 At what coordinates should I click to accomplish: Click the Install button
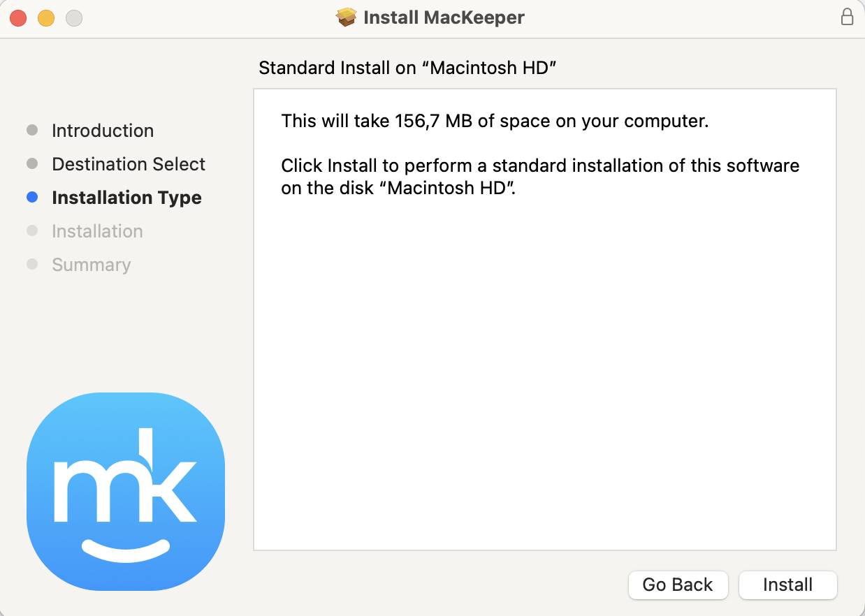(787, 585)
